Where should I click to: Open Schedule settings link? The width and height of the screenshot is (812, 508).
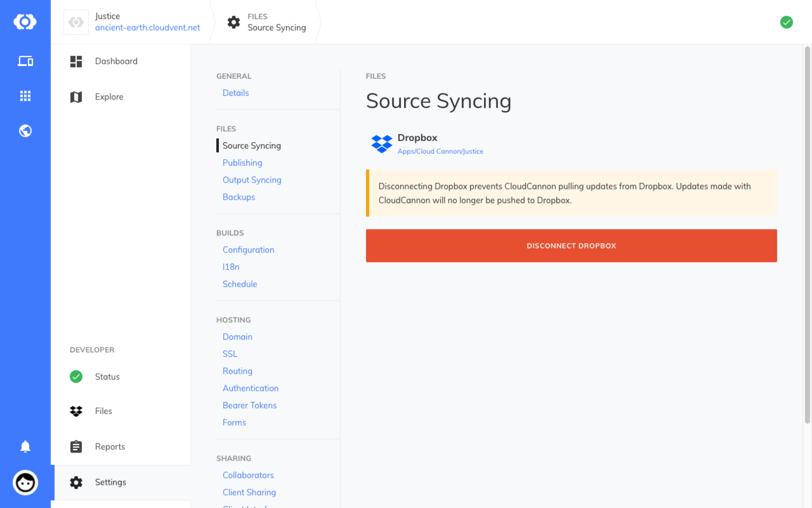pos(240,284)
